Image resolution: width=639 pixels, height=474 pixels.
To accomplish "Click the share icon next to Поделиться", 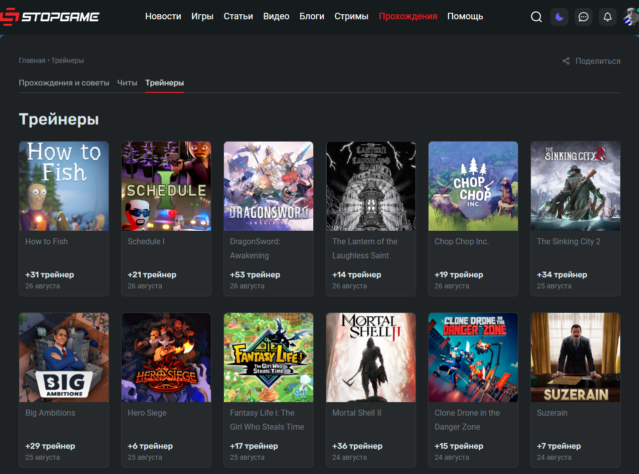I will (566, 61).
